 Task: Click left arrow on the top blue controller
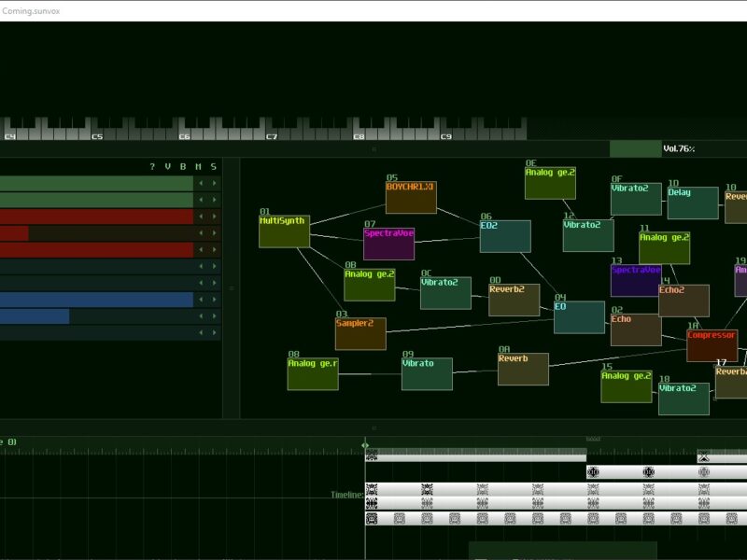[x=200, y=300]
